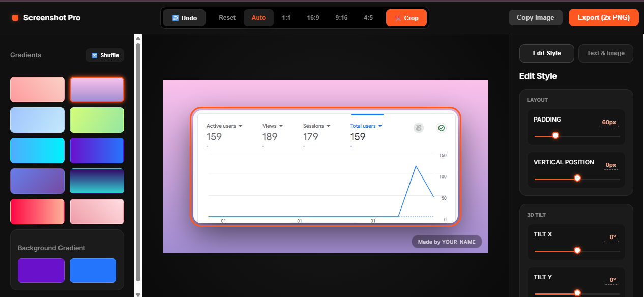Click the Undo arrow icon
This screenshot has height=297, width=644.
click(x=175, y=18)
